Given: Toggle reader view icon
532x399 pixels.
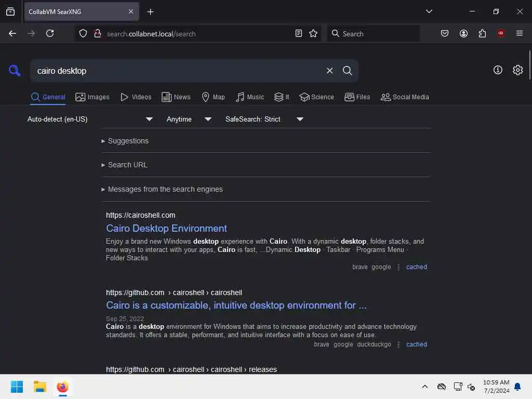Looking at the screenshot, I should tap(299, 33).
